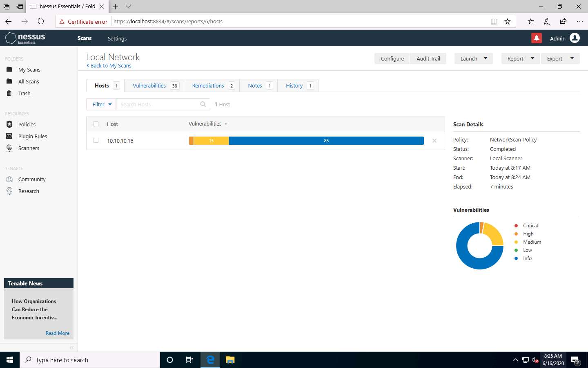Open the favorites hub icon
Image resolution: width=588 pixels, height=368 pixels.
531,21
